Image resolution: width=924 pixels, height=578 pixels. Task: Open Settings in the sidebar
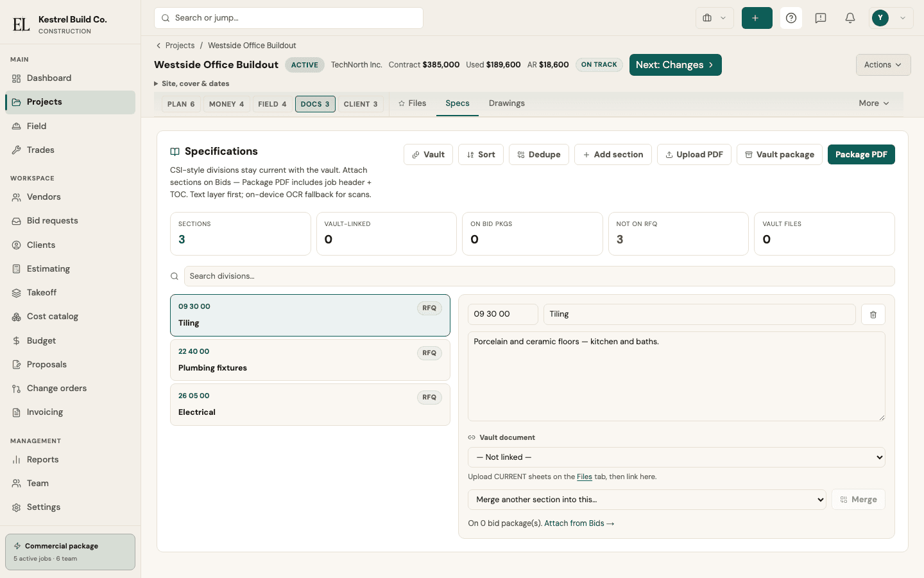pyautogui.click(x=71, y=507)
